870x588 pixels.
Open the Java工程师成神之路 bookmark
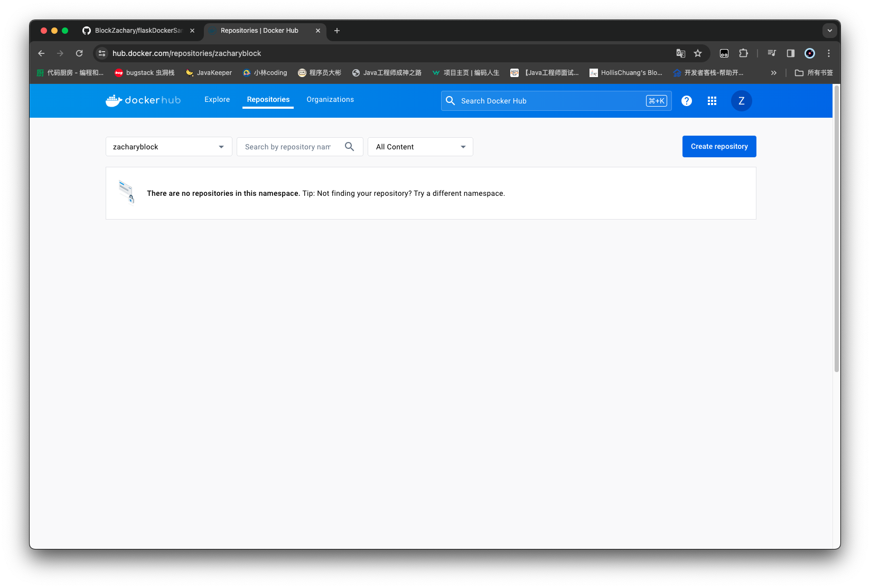(387, 73)
